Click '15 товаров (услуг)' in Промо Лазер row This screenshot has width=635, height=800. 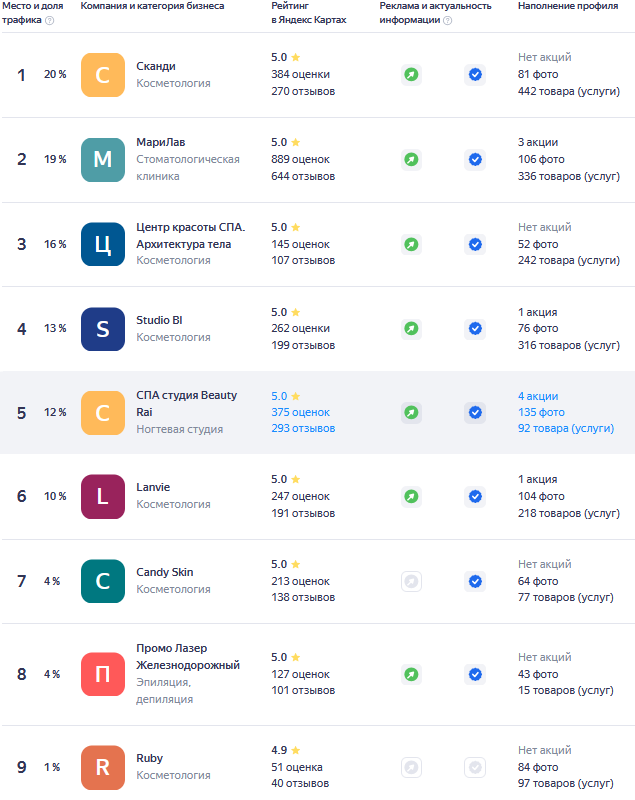[x=566, y=690]
